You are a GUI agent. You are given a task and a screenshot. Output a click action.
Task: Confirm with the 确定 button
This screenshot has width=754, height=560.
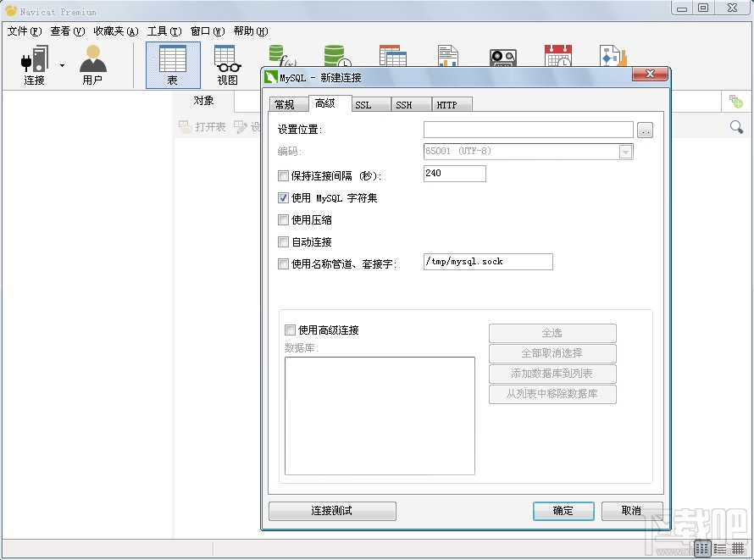[x=563, y=511]
